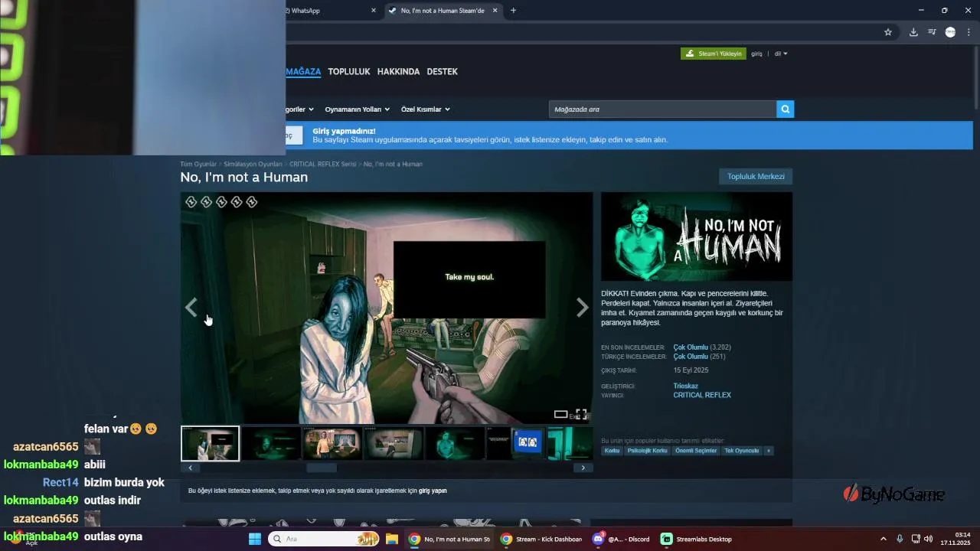Open Chrome media controls icon
Screen dimensions: 980x551
pyautogui.click(x=932, y=32)
